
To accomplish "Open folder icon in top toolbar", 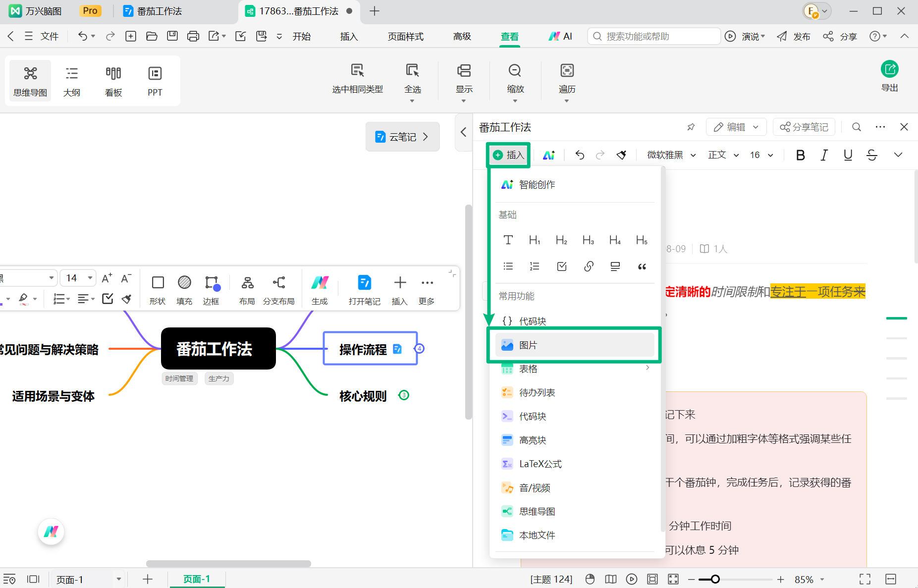I will pyautogui.click(x=152, y=36).
